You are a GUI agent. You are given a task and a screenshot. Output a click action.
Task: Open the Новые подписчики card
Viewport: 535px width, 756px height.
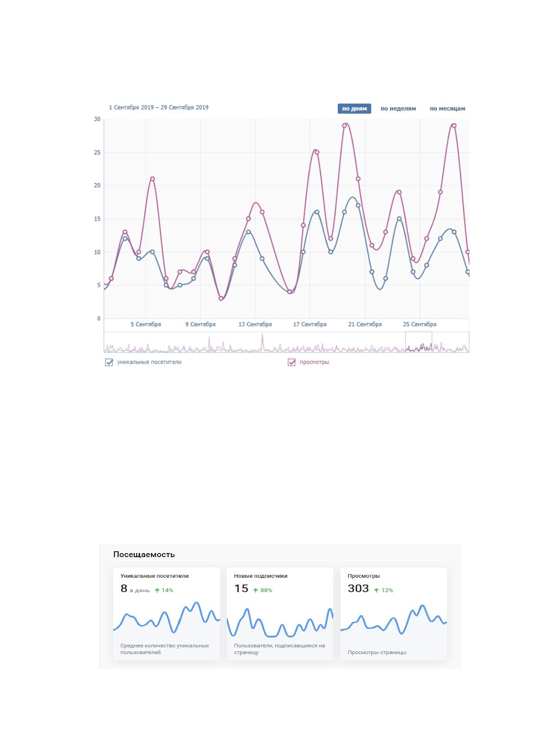click(280, 614)
